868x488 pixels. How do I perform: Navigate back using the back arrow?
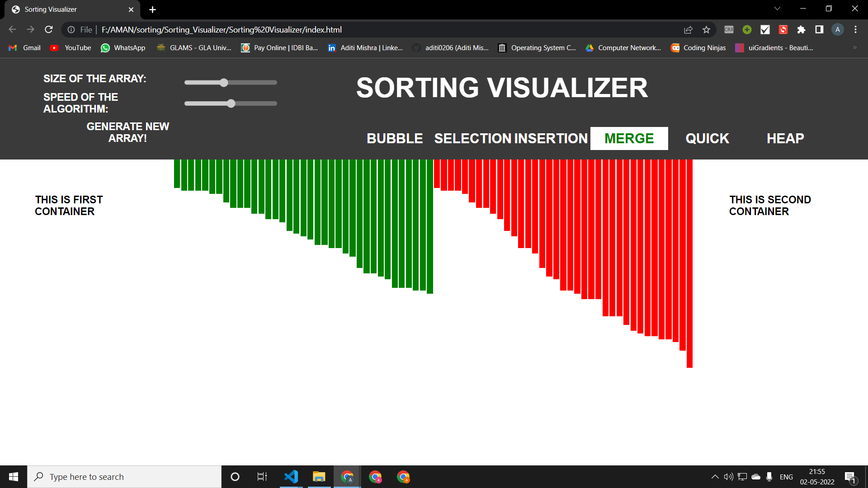[x=12, y=29]
